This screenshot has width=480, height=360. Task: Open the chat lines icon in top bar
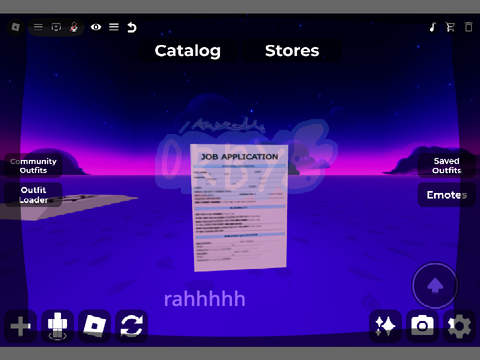coord(38,27)
